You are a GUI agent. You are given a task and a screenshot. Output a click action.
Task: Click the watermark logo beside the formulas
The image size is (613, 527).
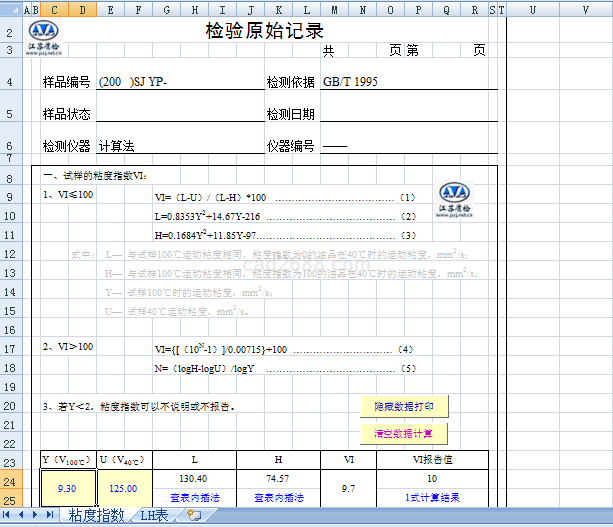455,199
